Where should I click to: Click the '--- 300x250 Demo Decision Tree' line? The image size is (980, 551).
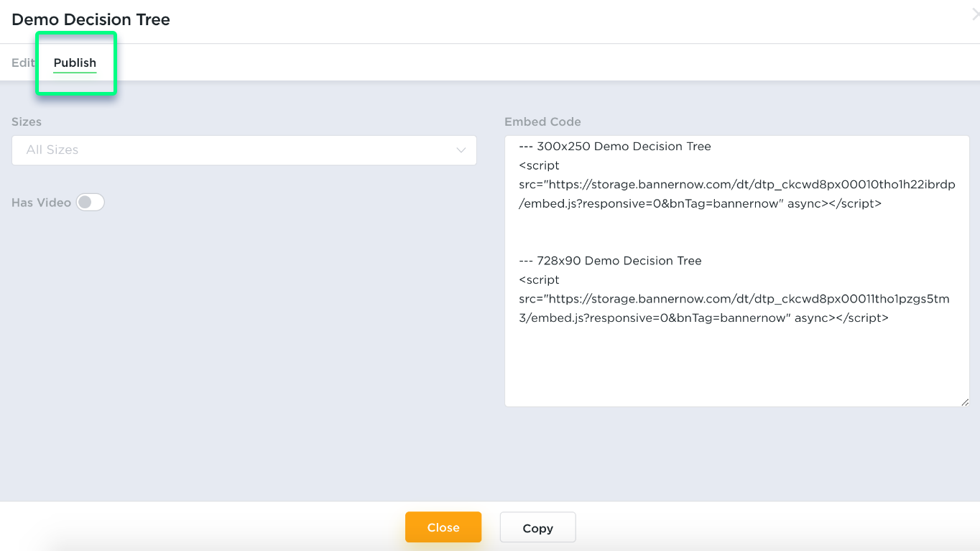pos(615,146)
